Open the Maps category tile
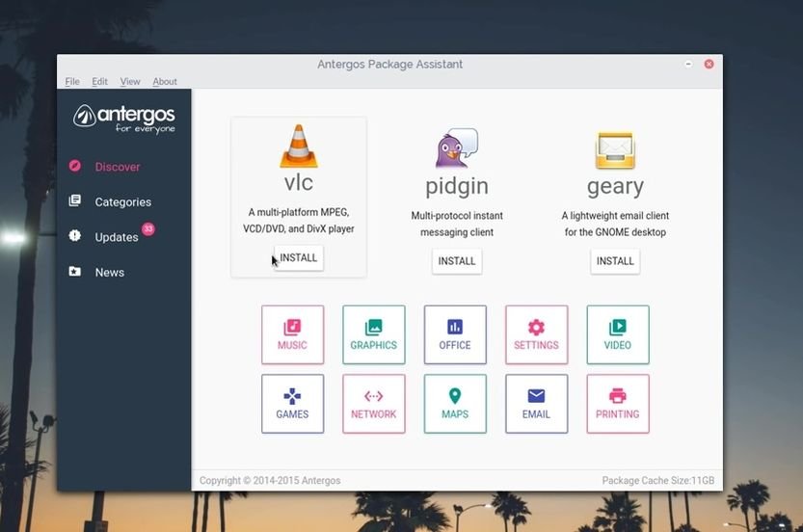 click(455, 404)
